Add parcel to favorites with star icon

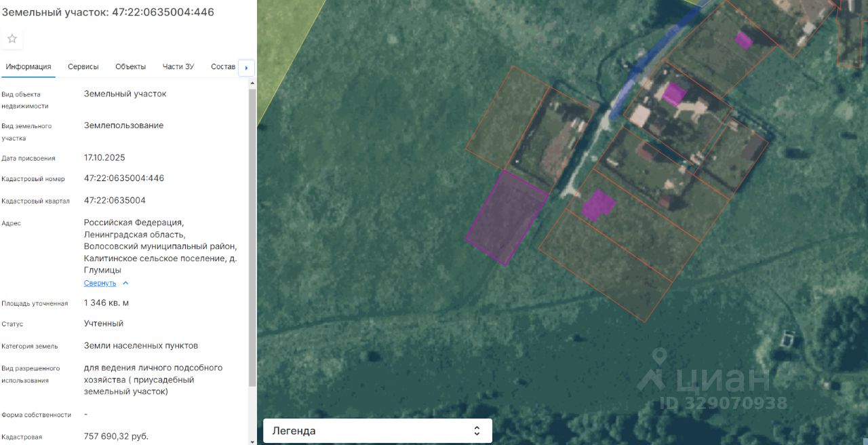12,39
